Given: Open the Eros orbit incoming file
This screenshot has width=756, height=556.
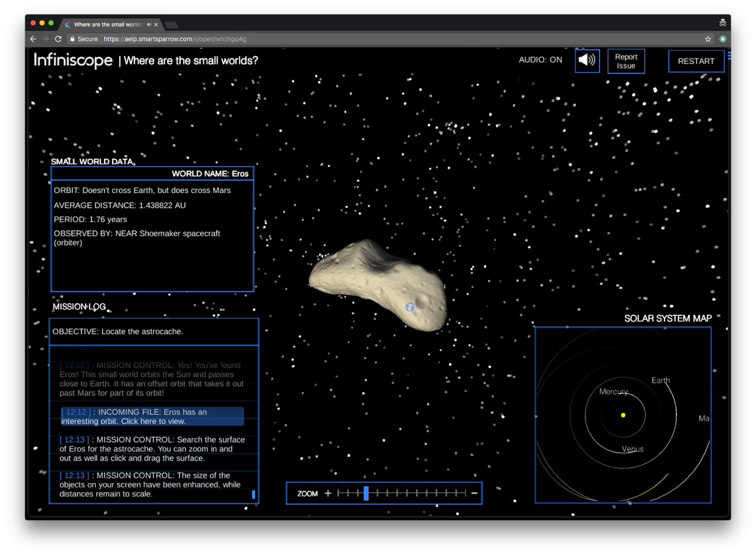Looking at the screenshot, I should (x=152, y=416).
